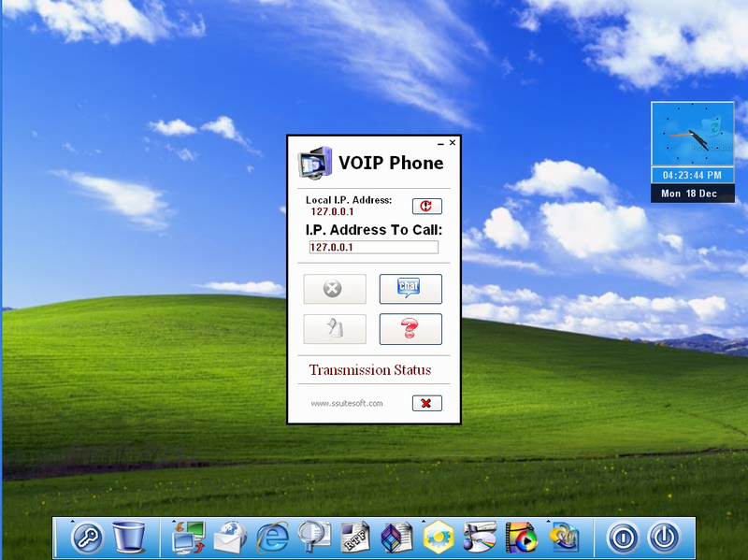This screenshot has height=560, width=748.
Task: Click the refresh local IP address button
Action: tap(427, 206)
